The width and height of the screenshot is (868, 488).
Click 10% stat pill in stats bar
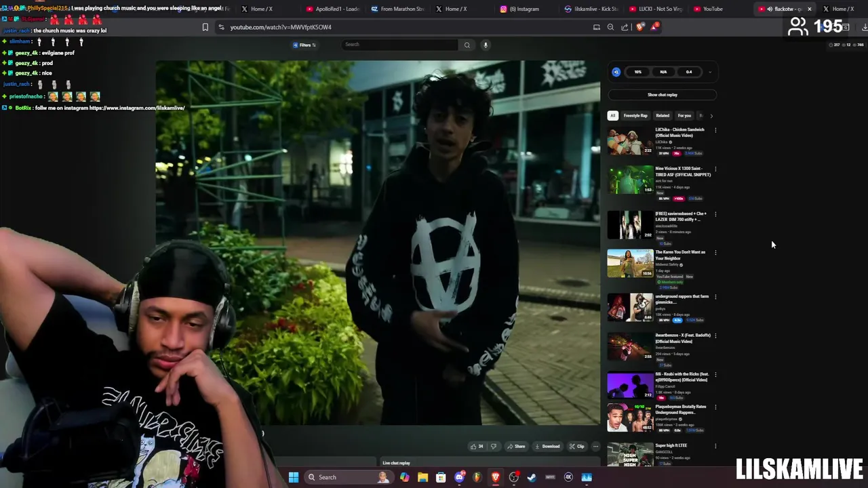click(637, 72)
